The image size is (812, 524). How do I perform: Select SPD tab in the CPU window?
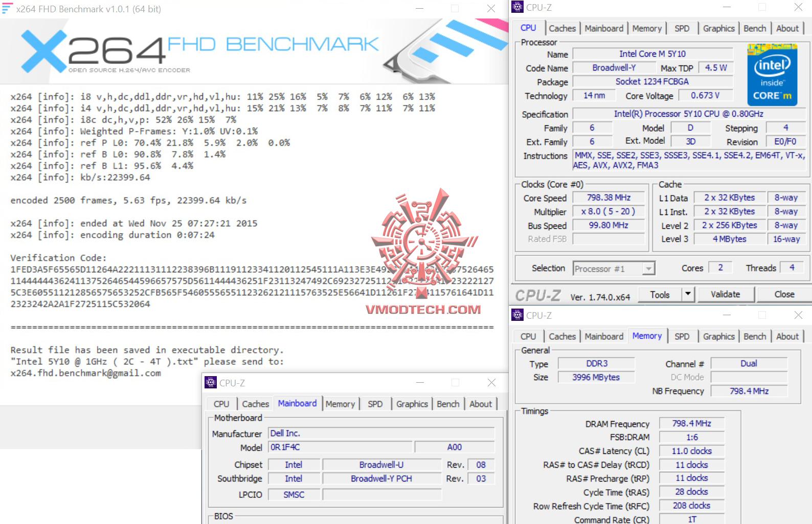click(x=682, y=29)
